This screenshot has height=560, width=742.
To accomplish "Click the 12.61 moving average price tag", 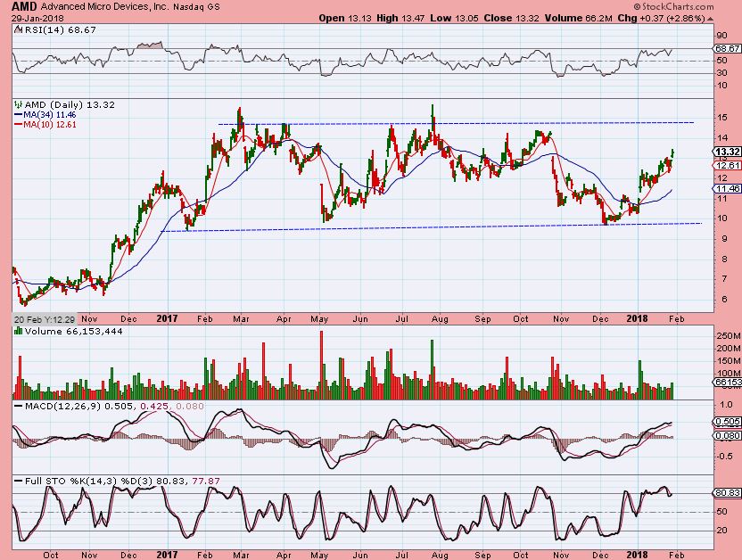I will (728, 166).
